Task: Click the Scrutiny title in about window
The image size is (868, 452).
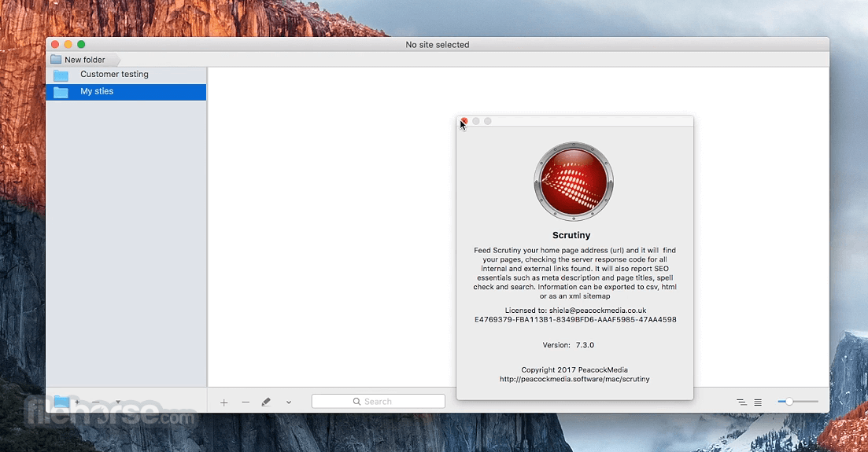Action: coord(571,235)
